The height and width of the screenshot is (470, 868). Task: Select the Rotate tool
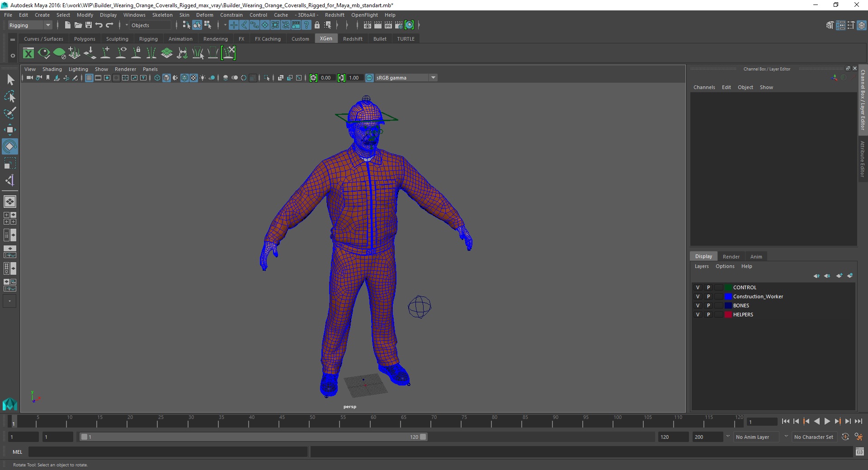[10, 146]
